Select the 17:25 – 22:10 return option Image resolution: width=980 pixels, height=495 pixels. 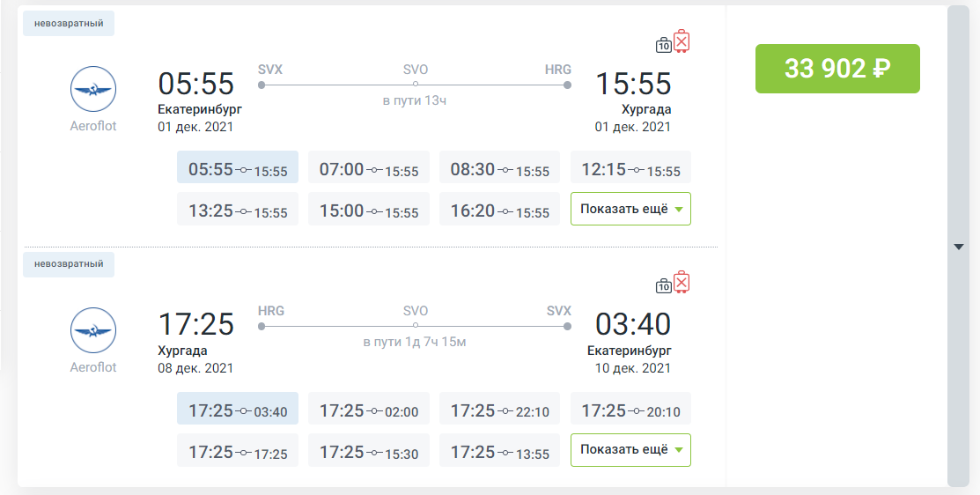click(499, 410)
